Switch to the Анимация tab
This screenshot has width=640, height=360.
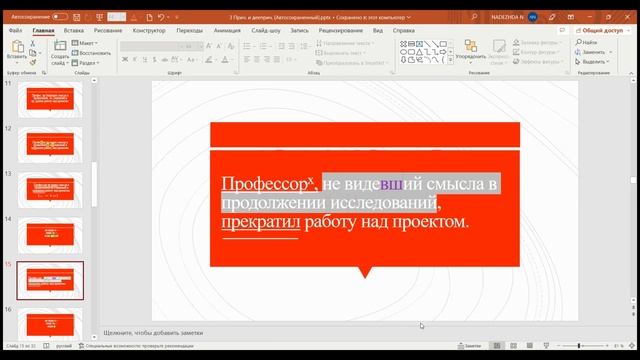click(227, 31)
